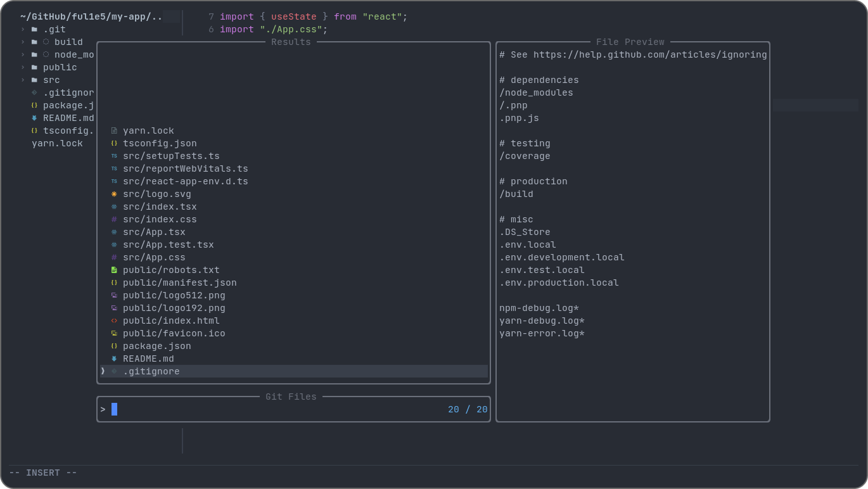Click the JSON icon beside public/manifest.json
Viewport: 868px width, 489px height.
(x=114, y=283)
